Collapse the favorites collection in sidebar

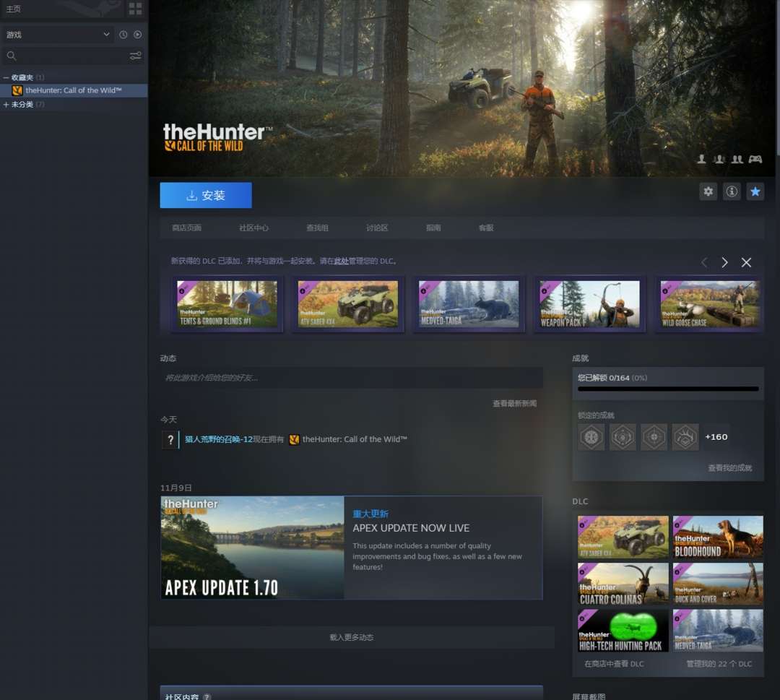[6, 77]
